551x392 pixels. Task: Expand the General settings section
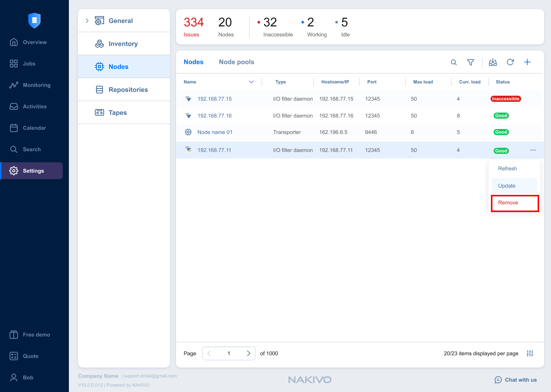click(87, 21)
